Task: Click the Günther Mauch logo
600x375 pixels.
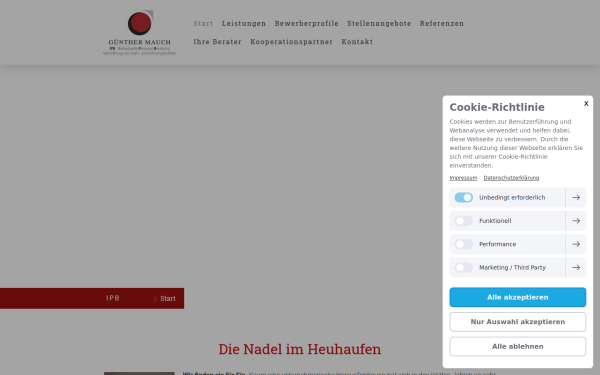Action: [139, 33]
